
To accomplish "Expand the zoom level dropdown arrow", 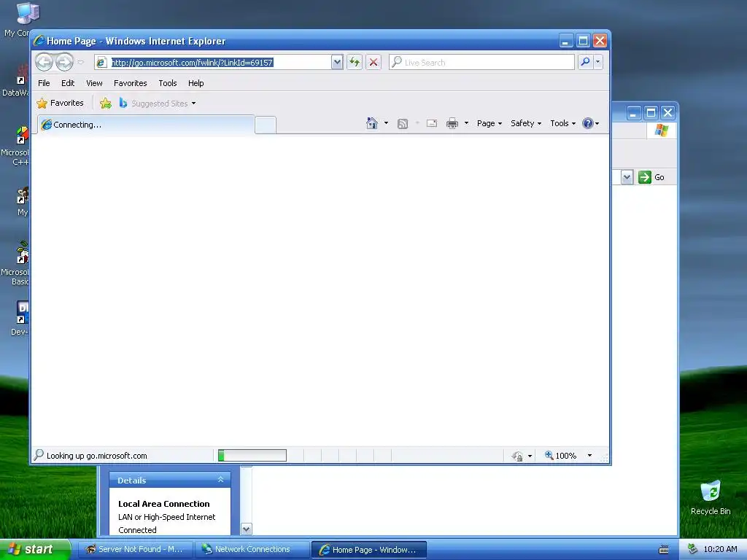I will [589, 456].
